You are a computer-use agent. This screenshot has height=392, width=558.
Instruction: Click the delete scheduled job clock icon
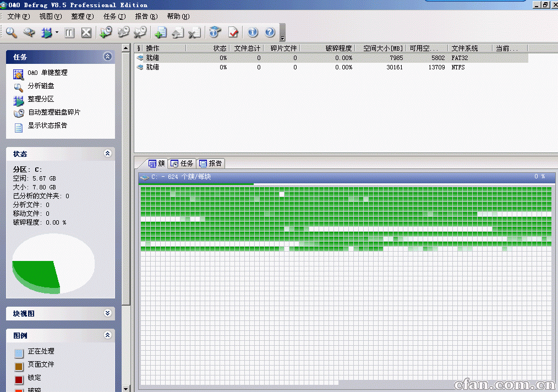tap(140, 32)
